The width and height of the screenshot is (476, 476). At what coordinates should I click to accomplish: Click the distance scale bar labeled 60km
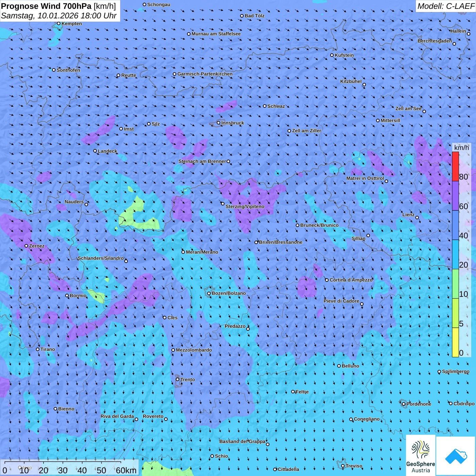tap(69, 468)
